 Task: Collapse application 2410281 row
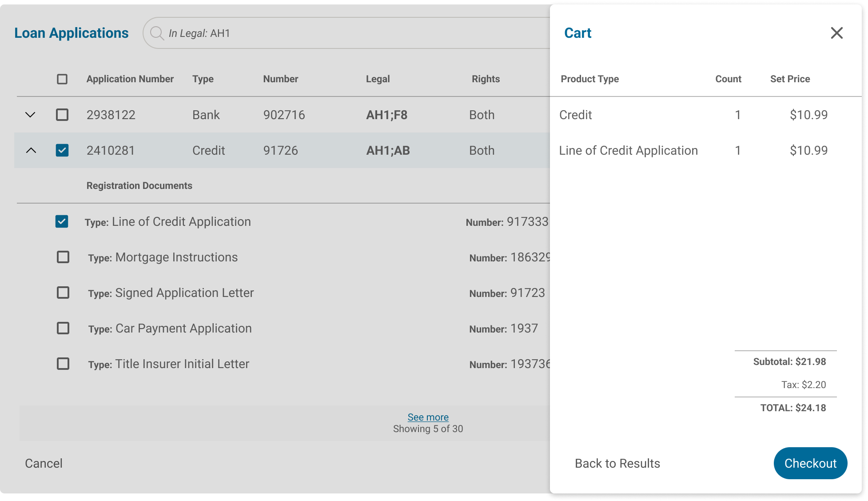[x=31, y=150]
